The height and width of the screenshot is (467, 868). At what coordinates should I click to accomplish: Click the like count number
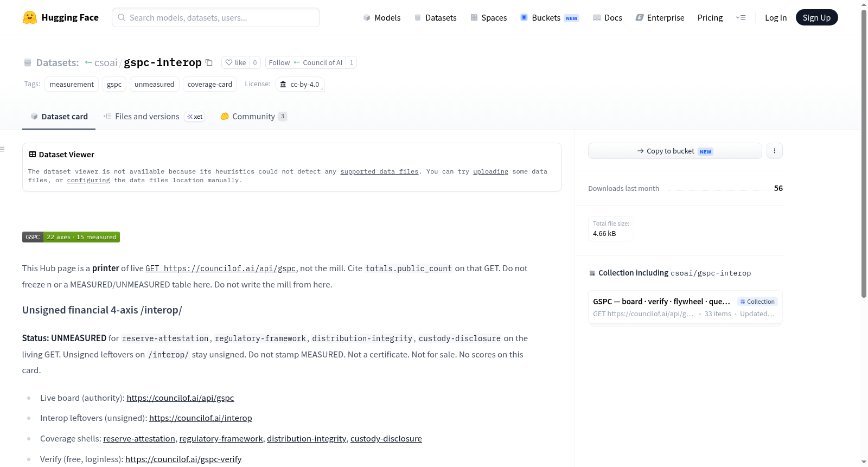pos(255,62)
